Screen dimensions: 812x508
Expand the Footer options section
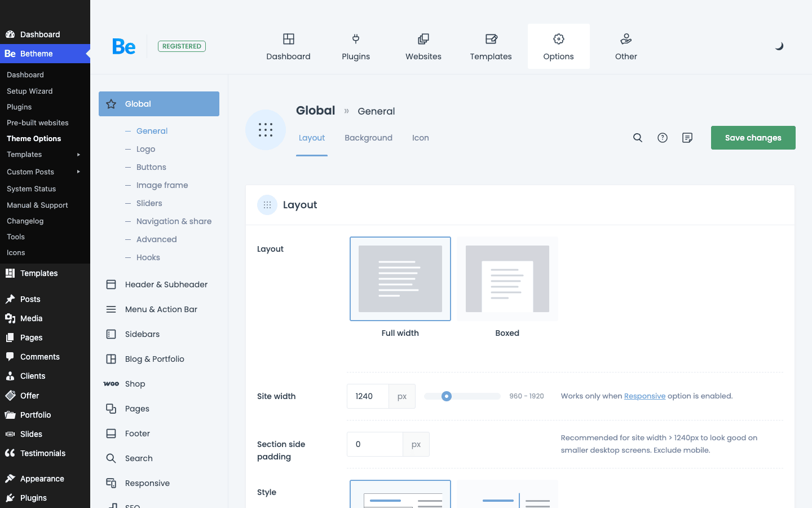click(x=159, y=433)
